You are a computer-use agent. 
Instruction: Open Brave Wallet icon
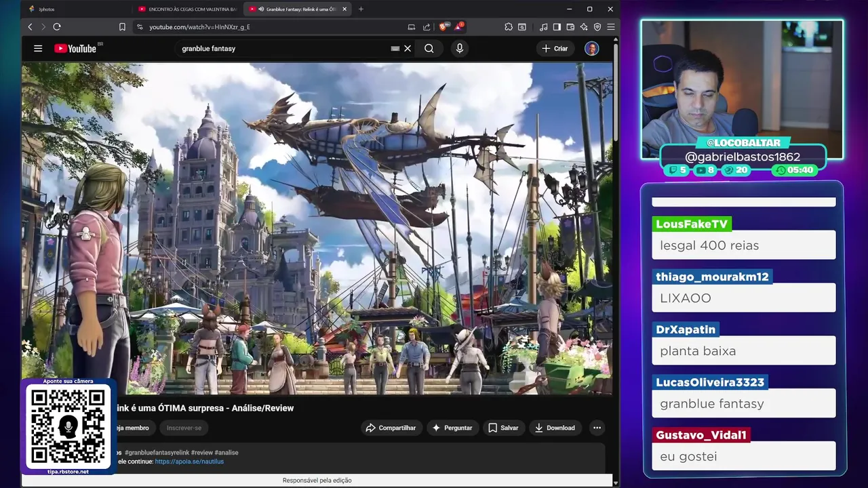[x=570, y=27]
